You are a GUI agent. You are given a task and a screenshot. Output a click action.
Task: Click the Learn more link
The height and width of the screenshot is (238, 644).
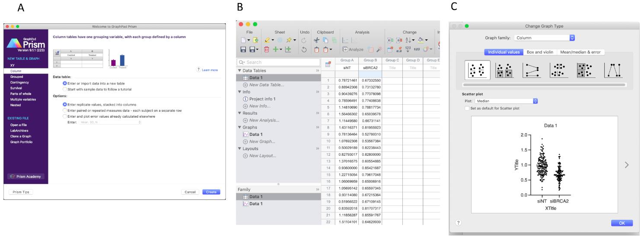[210, 70]
